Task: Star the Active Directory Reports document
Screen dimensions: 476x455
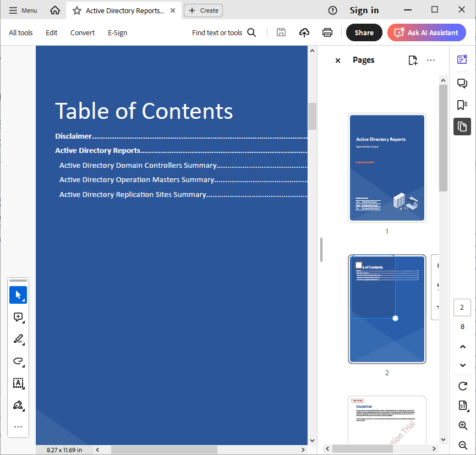Action: (x=77, y=11)
